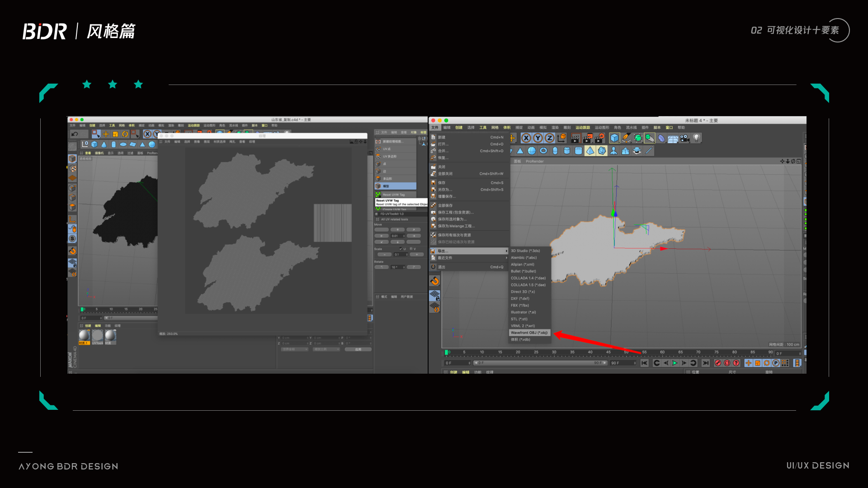
Task: Click the green play forward button
Action: pyautogui.click(x=675, y=363)
